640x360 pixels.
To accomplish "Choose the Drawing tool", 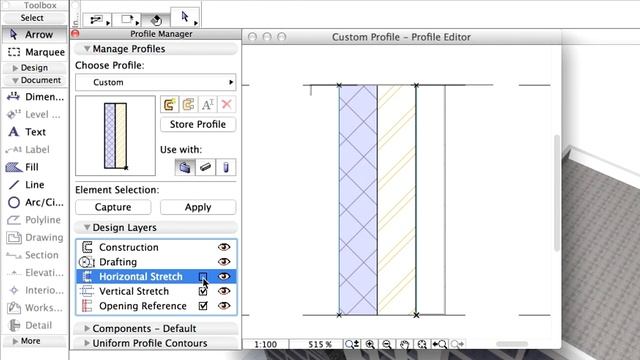I will point(34,237).
